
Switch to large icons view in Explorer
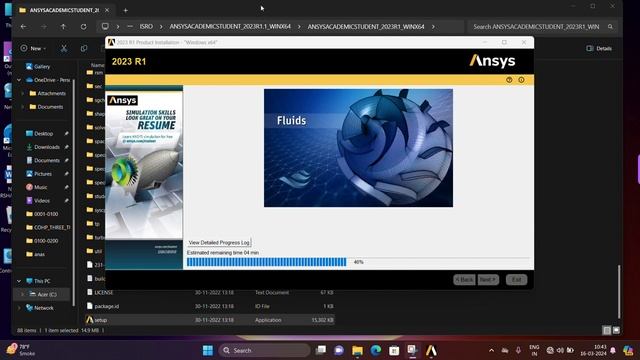(x=616, y=330)
